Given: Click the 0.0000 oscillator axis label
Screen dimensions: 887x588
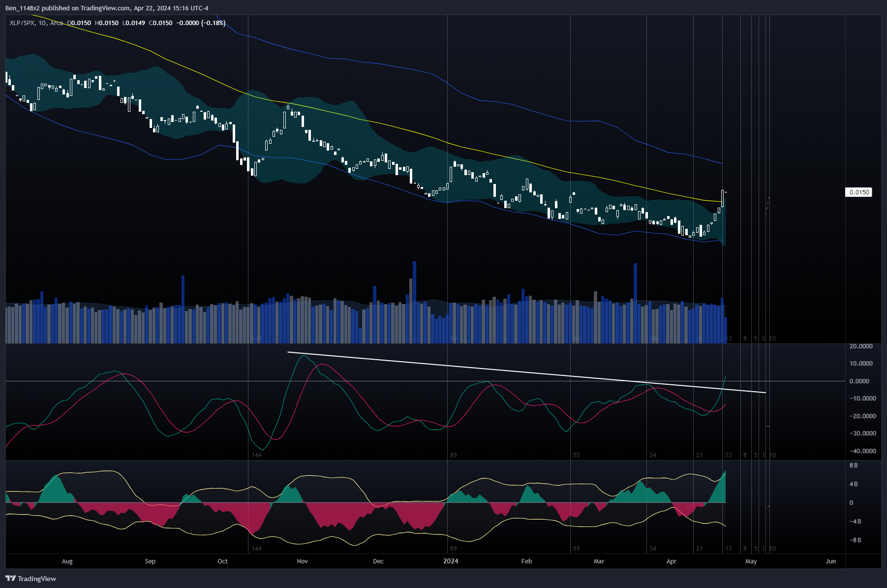Looking at the screenshot, I should click(x=859, y=381).
